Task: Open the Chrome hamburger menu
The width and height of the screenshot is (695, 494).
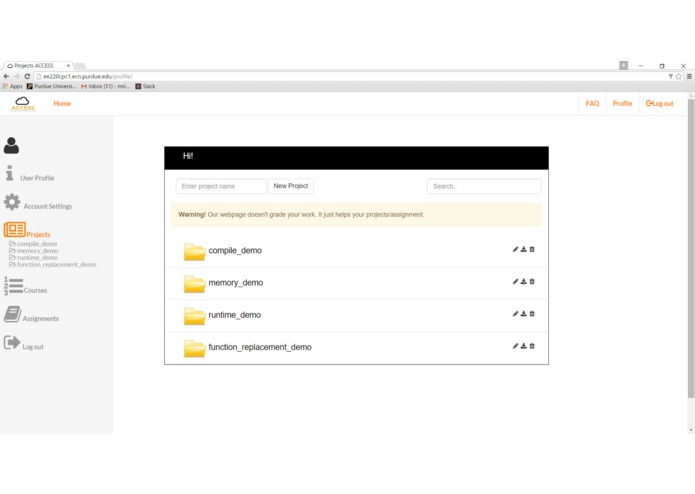Action: click(689, 76)
